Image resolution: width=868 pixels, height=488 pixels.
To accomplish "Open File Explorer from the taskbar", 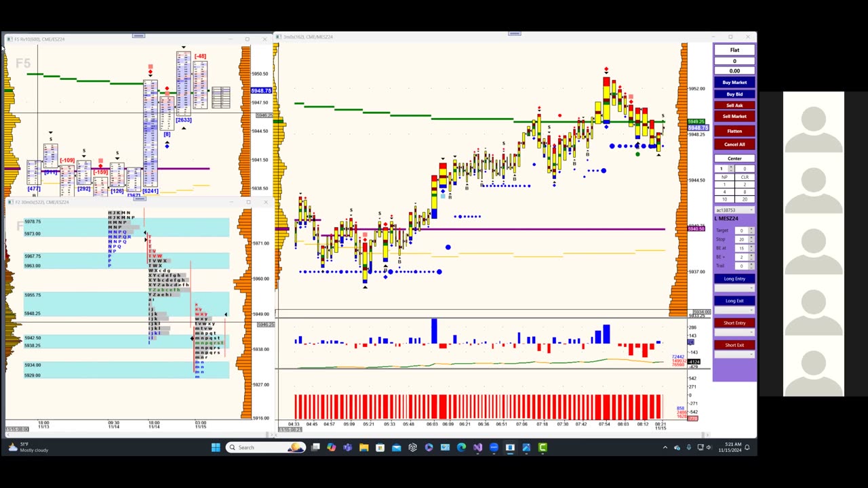I will point(363,447).
